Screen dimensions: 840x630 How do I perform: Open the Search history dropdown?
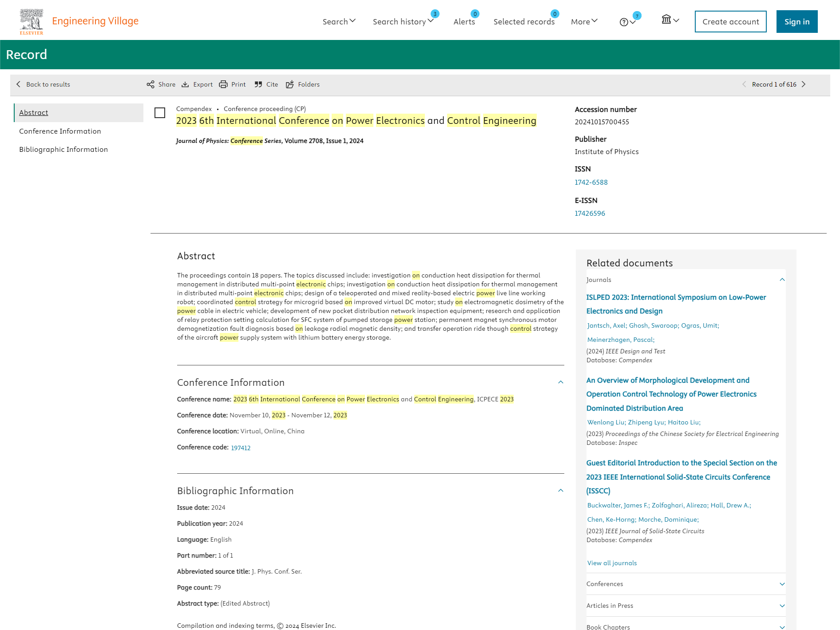[x=403, y=21]
